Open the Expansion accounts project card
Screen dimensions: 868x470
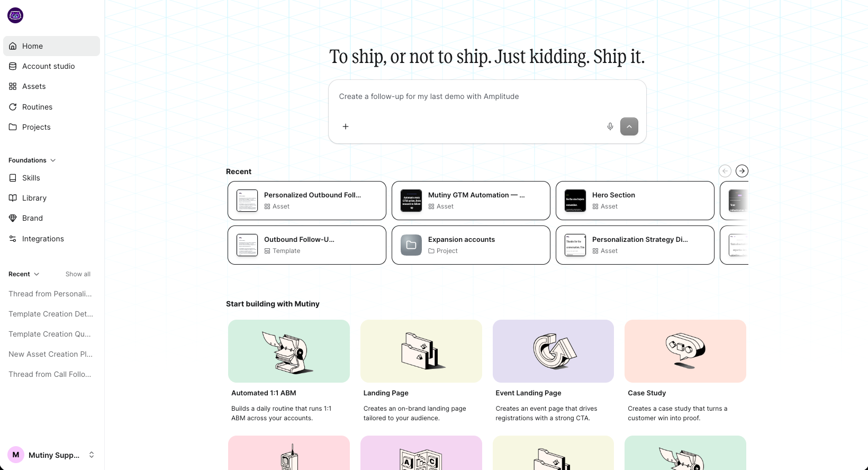471,245
